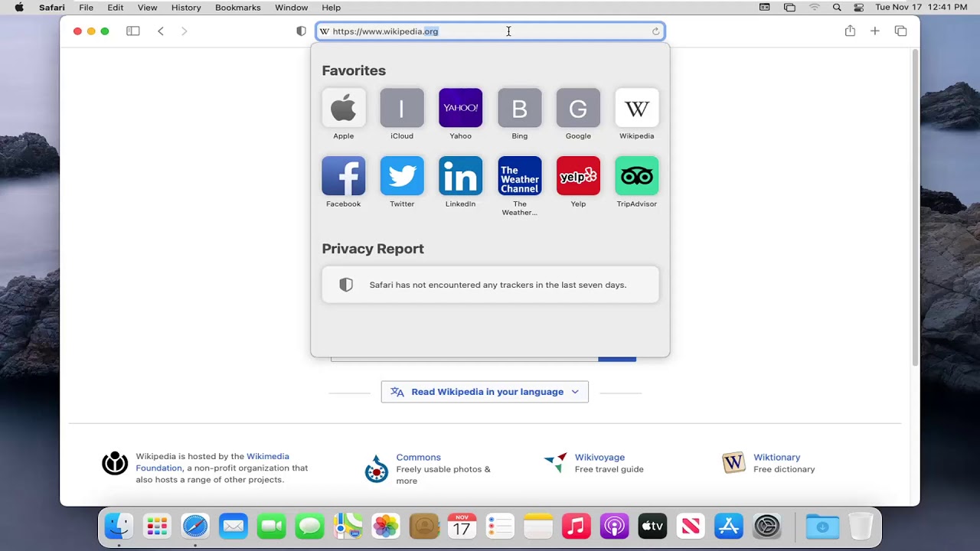Screen dimensions: 980x551
Task: Open the Apple favorite tile
Action: (x=343, y=108)
